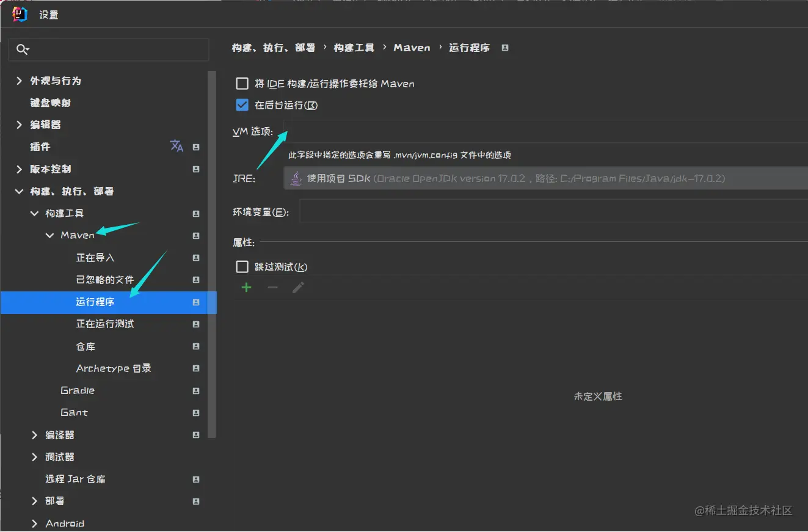This screenshot has width=808, height=532.
Task: Expand the 编译器 tree node
Action: 35,435
